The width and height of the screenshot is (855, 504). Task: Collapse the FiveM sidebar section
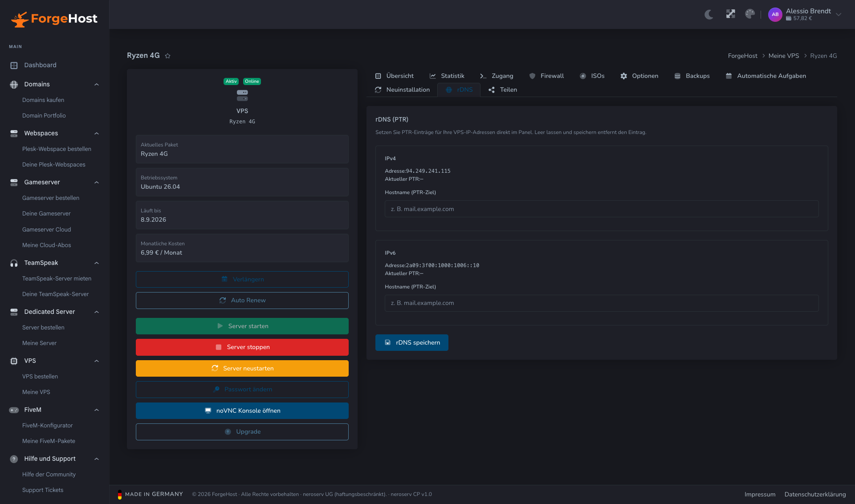click(x=97, y=410)
